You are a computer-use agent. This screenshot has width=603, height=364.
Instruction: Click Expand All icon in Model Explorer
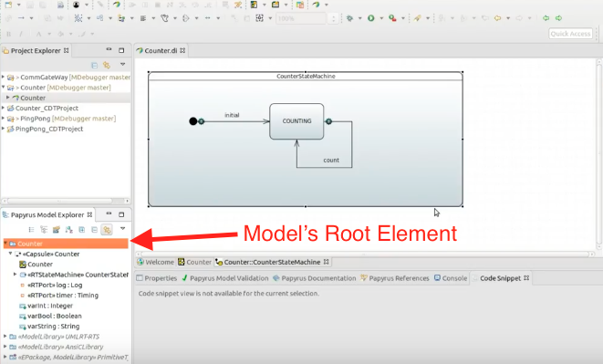[x=81, y=230]
